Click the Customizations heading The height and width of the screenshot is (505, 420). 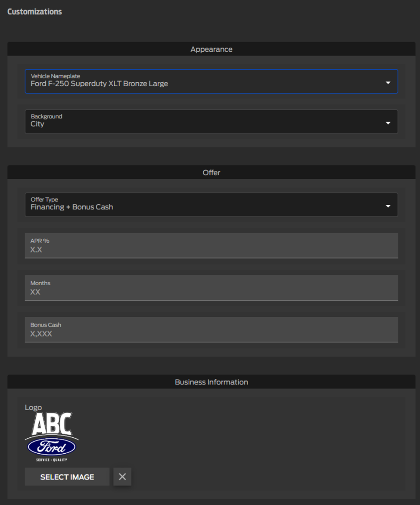[x=34, y=12]
